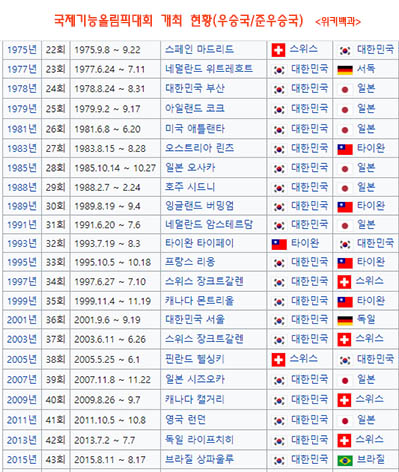Open the 독일 runner-up link in 2001 row

click(x=366, y=320)
